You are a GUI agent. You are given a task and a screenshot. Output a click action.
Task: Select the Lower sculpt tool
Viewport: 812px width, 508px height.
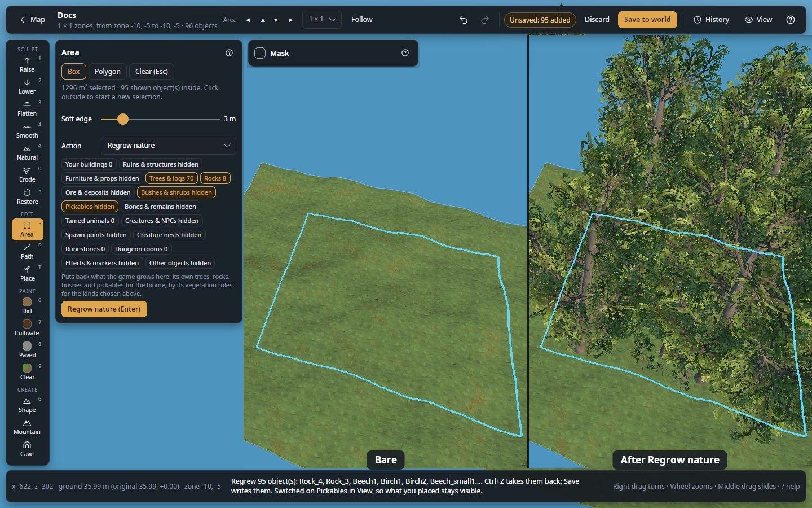click(x=27, y=86)
